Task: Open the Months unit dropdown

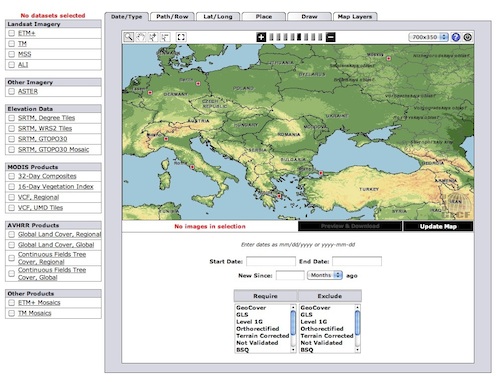Action: click(325, 275)
